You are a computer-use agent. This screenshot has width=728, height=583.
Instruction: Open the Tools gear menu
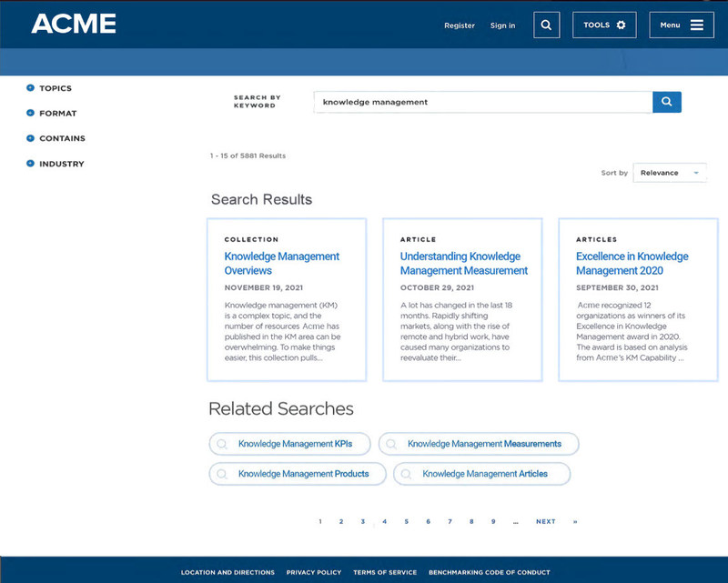click(604, 25)
